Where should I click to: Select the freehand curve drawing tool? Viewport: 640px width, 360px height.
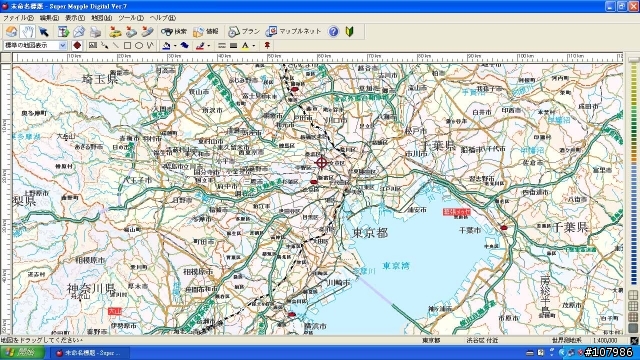[150, 46]
